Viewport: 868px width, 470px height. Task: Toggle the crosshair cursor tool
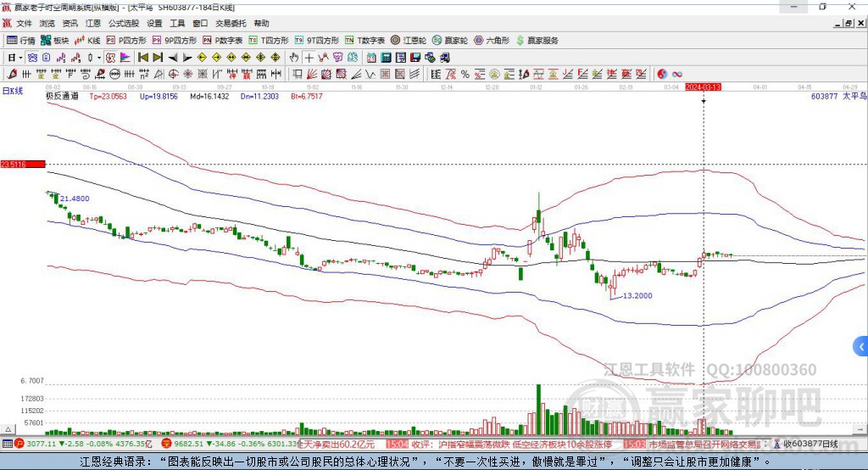coord(309,58)
